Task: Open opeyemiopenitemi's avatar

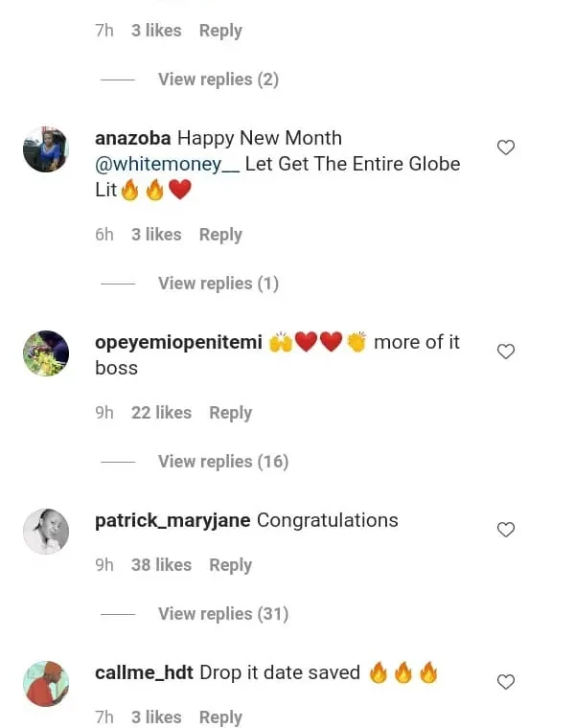Action: [x=46, y=353]
